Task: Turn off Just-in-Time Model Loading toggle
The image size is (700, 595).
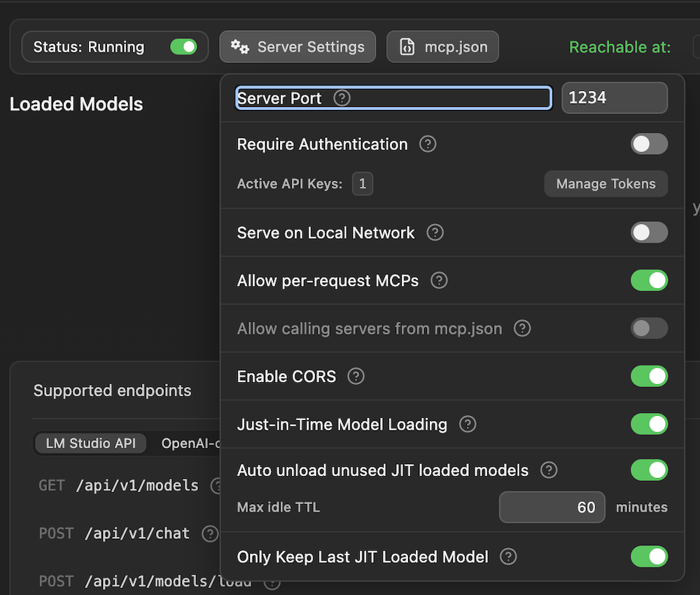Action: click(649, 424)
